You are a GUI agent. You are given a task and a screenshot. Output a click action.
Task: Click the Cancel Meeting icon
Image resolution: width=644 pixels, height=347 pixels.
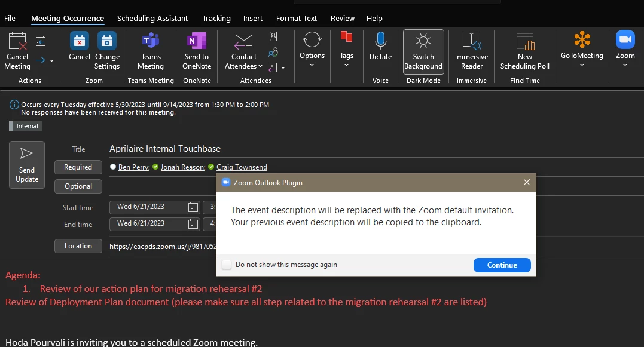click(17, 41)
